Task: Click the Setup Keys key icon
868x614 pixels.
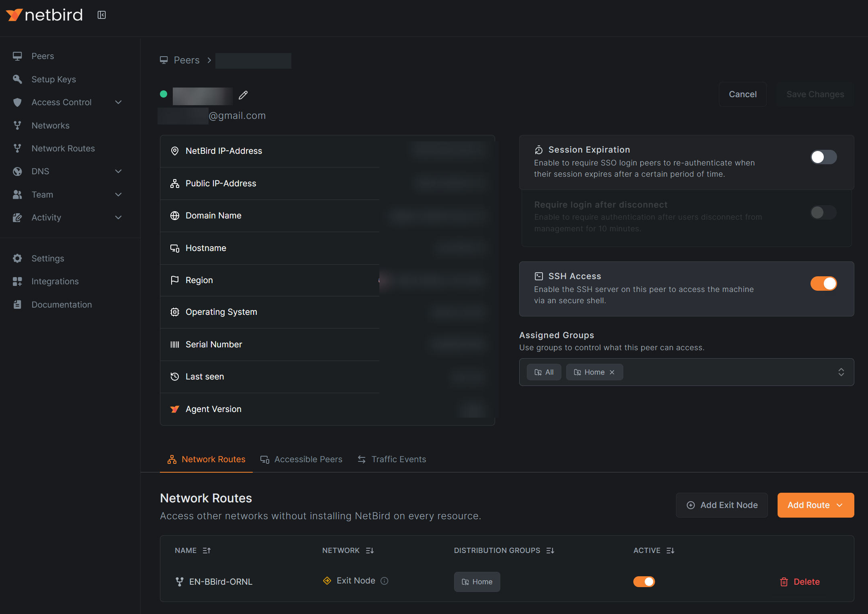Action: 17,79
